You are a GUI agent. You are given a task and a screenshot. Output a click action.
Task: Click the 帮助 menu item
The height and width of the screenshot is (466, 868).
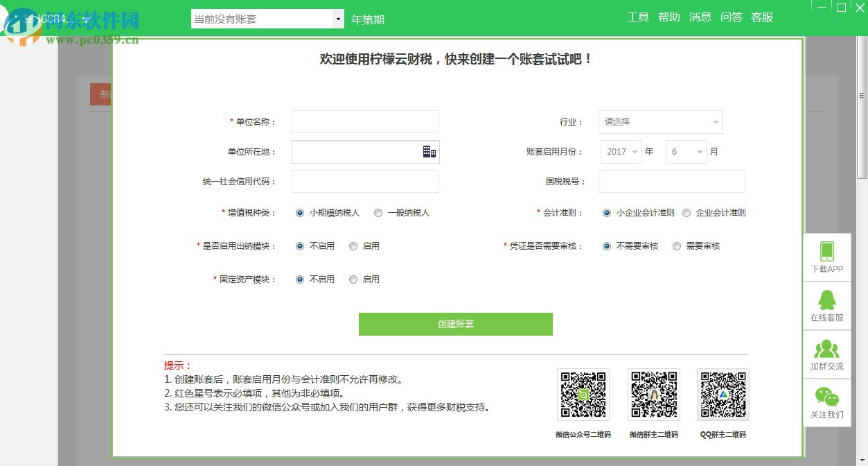[668, 17]
